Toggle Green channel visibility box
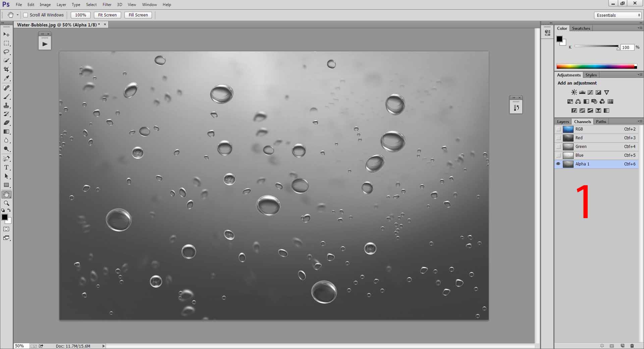This screenshot has height=349, width=644. (x=558, y=147)
